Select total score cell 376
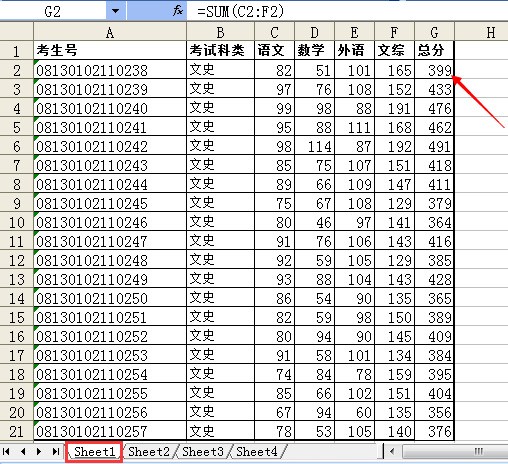This screenshot has height=464, width=508. 434,431
